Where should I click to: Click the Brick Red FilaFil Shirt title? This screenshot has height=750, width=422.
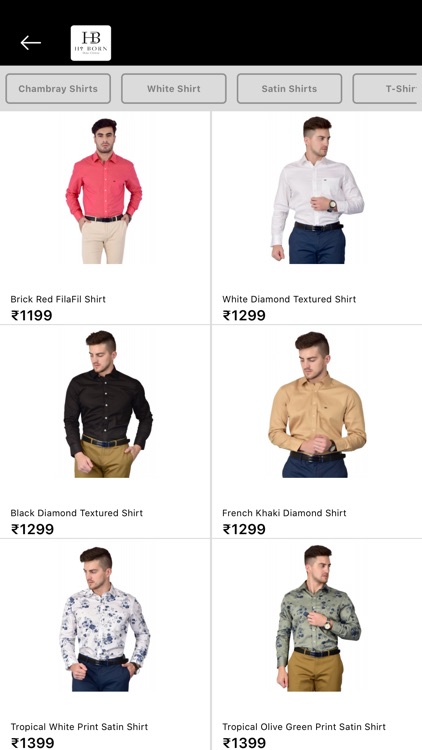[x=58, y=299]
